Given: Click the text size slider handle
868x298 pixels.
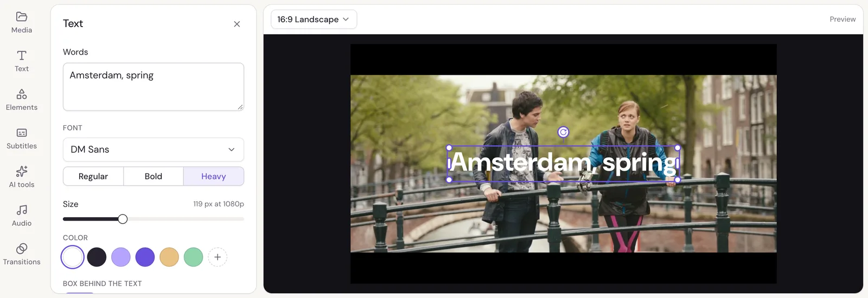Looking at the screenshot, I should pyautogui.click(x=123, y=219).
